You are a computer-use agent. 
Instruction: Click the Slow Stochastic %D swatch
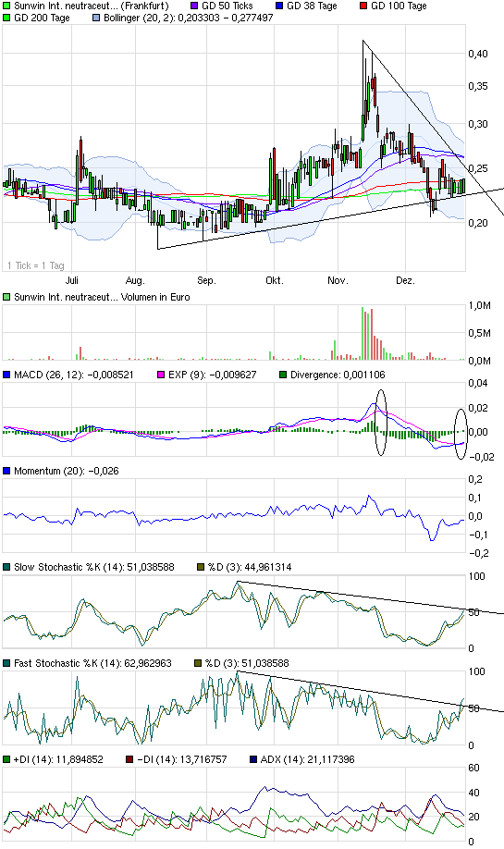point(201,568)
